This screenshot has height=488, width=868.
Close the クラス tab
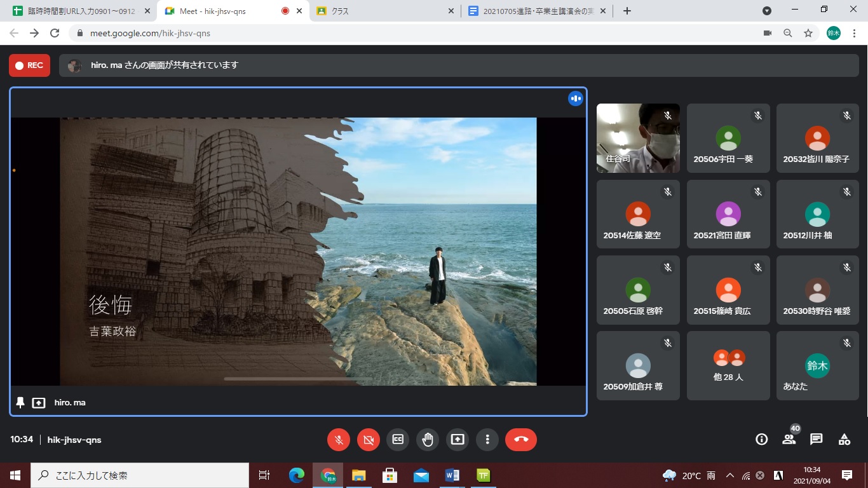(x=451, y=11)
